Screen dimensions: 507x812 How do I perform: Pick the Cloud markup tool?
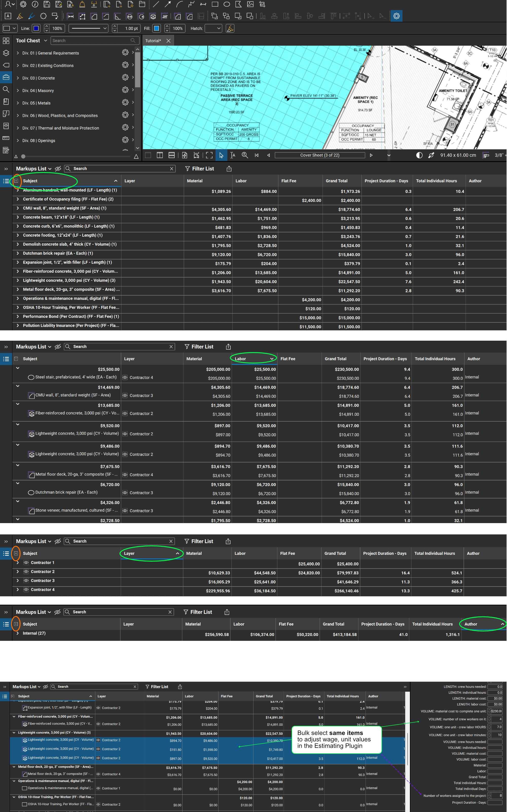click(x=43, y=16)
